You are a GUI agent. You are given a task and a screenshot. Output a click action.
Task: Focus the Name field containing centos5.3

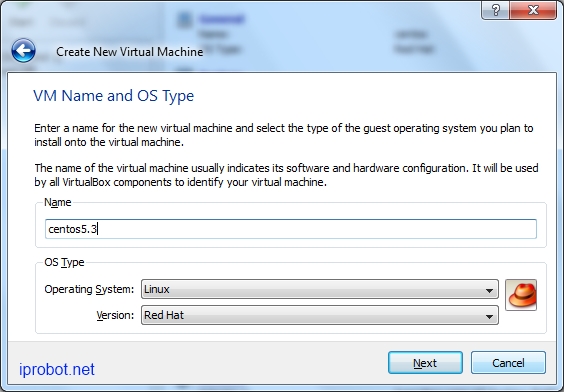tap(291, 229)
